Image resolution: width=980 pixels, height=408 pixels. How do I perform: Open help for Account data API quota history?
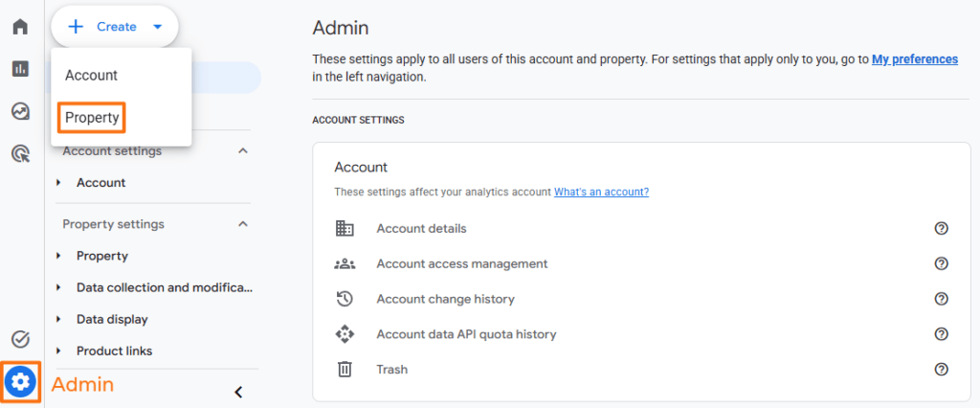(x=942, y=334)
